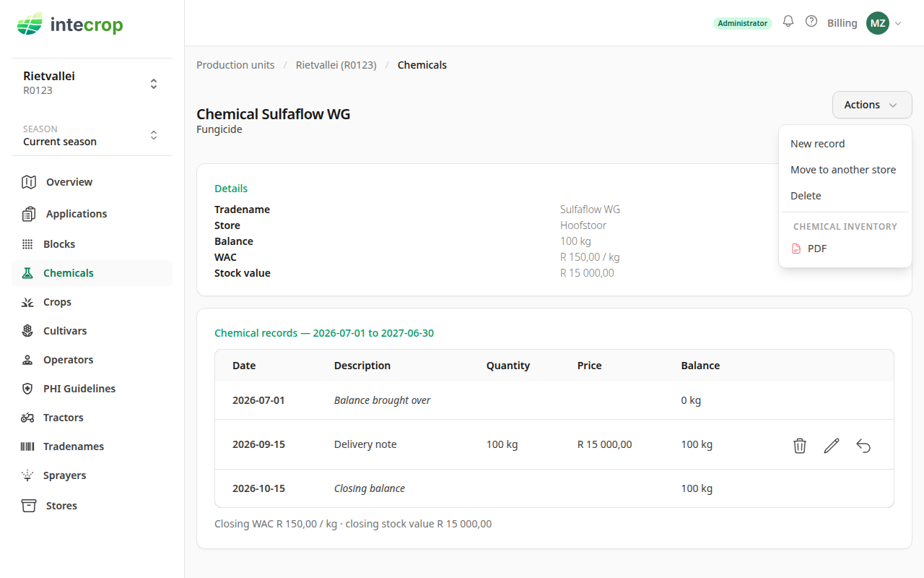924x578 pixels.
Task: Click the R 150,00 / kg WAC value
Action: coord(590,257)
